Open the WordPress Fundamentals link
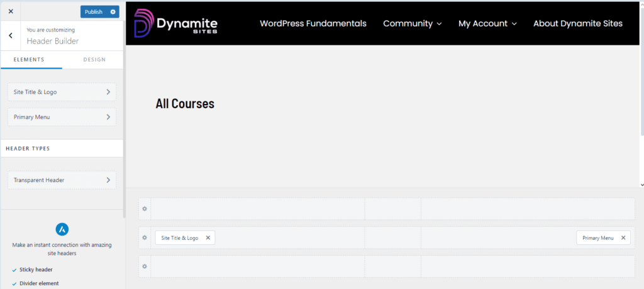Screen dimensions: 644x289 coord(313,23)
